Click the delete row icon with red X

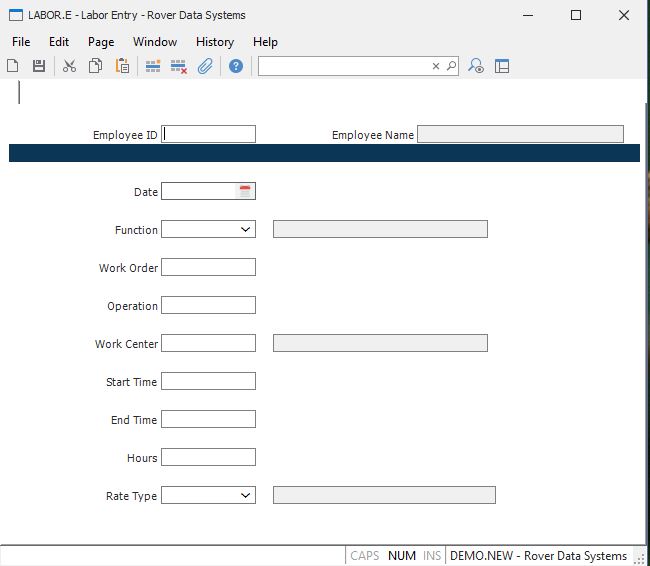pyautogui.click(x=179, y=66)
